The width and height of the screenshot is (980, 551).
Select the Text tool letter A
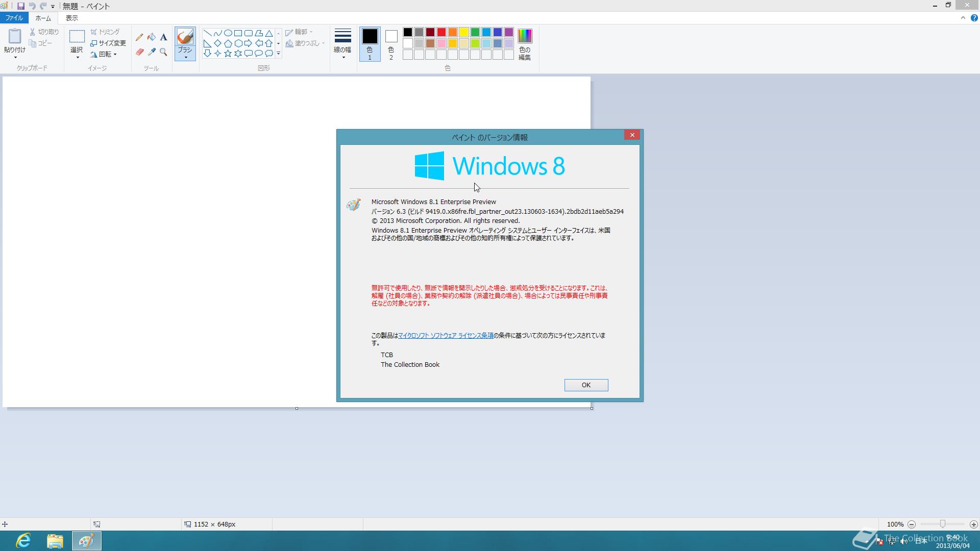coord(163,37)
